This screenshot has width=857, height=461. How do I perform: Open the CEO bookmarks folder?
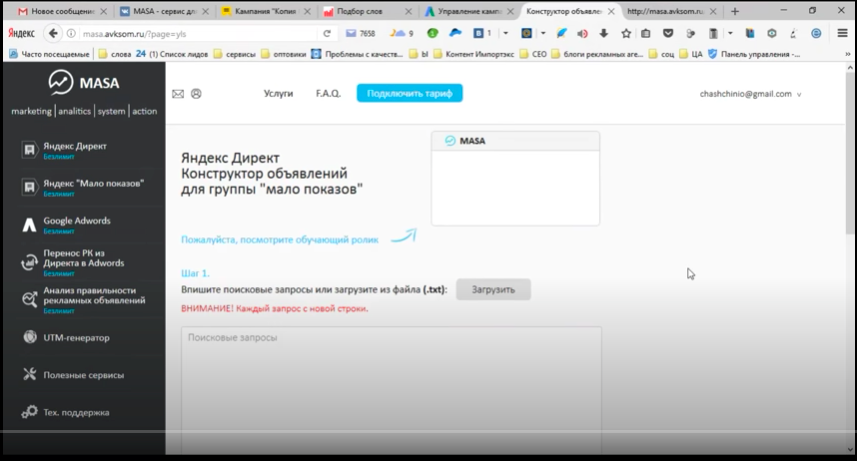click(x=533, y=54)
